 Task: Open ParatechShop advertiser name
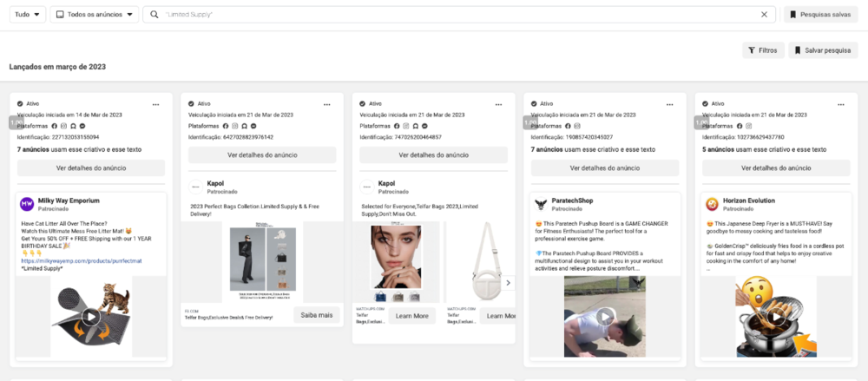click(572, 200)
